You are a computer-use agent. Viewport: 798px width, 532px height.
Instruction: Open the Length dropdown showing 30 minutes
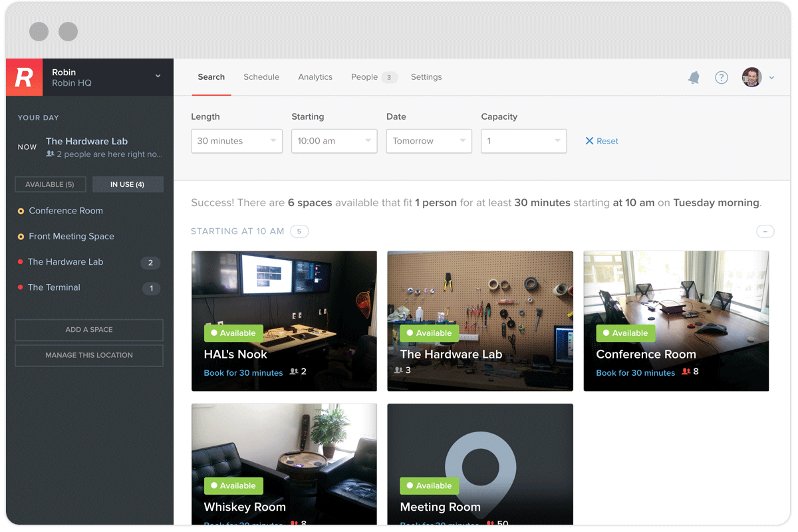pos(237,141)
